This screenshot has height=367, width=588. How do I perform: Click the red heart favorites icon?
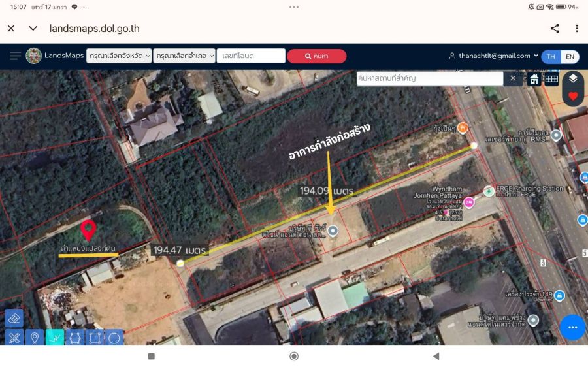pyautogui.click(x=573, y=96)
